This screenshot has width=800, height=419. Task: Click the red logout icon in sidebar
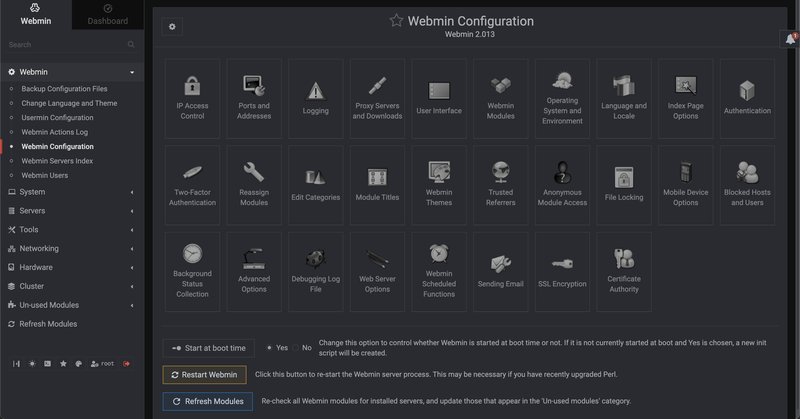tap(127, 364)
